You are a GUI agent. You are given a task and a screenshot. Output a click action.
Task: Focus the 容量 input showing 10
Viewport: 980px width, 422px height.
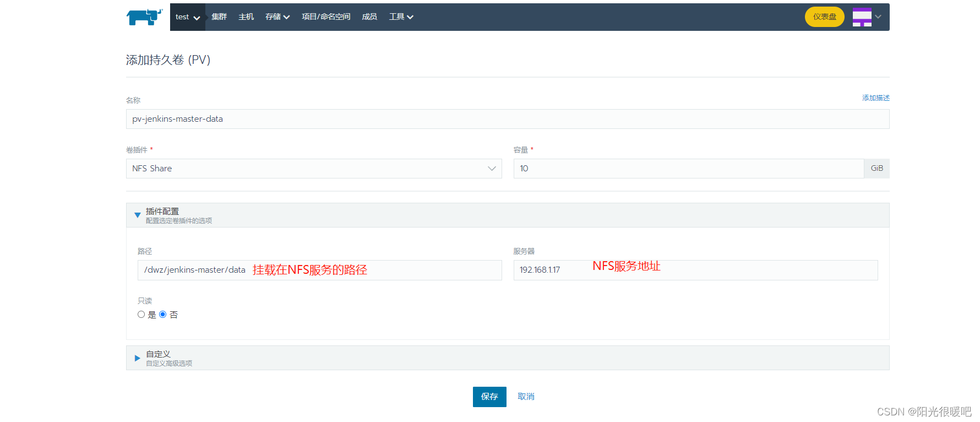(x=688, y=169)
